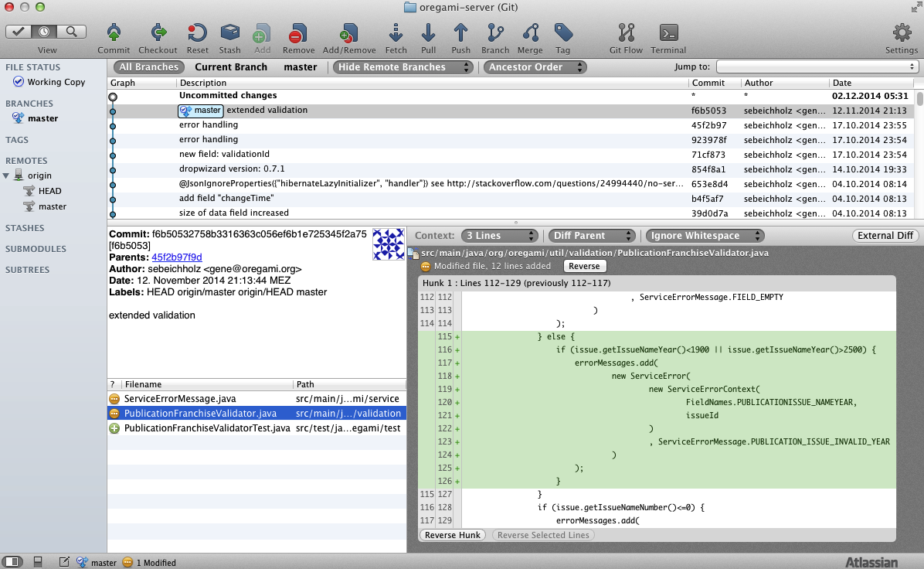Viewport: 924px width, 569px height.
Task: Select file ServiceErrorMessage.java
Action: click(x=257, y=399)
